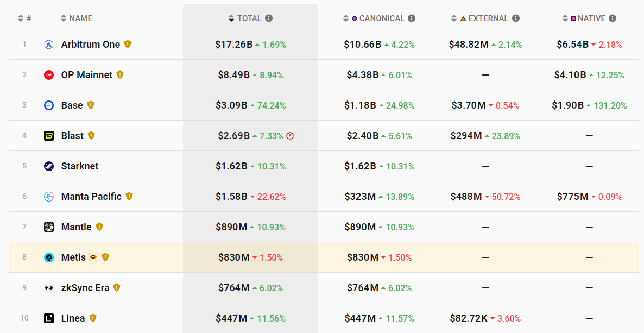
Task: Click the warning shield next to OP Mainnet
Action: (x=120, y=74)
